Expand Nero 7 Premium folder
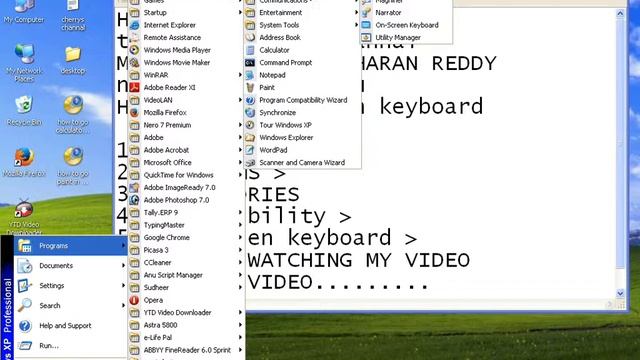Image resolution: width=640 pixels, height=360 pixels. [187, 125]
